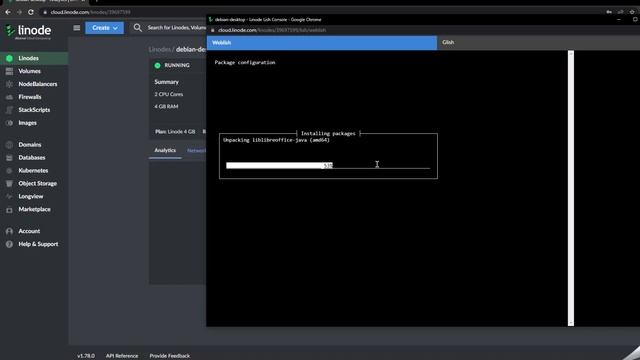The height and width of the screenshot is (360, 640).
Task: Open the Domains page link
Action: 30,144
